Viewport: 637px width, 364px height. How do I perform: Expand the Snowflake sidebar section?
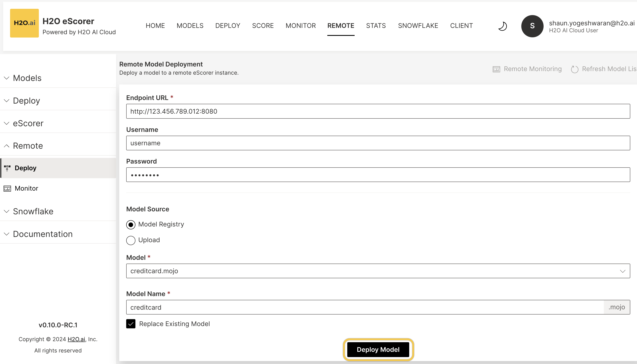tap(33, 212)
